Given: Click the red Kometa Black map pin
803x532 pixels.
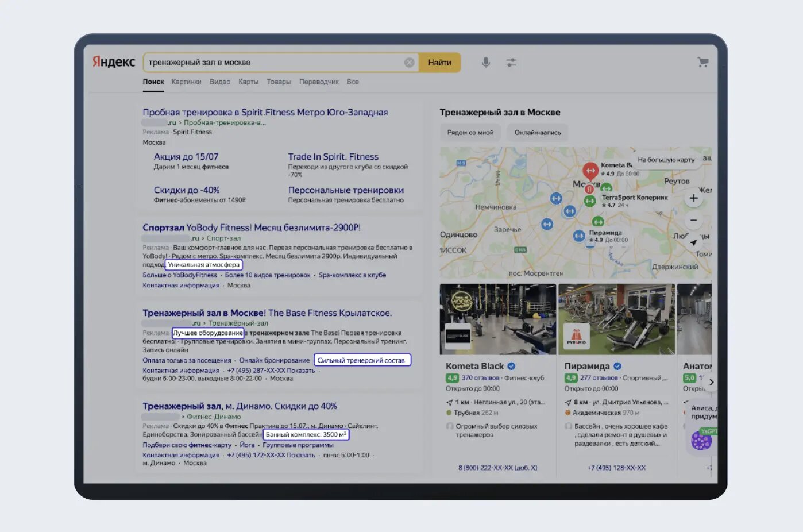Looking at the screenshot, I should point(590,171).
